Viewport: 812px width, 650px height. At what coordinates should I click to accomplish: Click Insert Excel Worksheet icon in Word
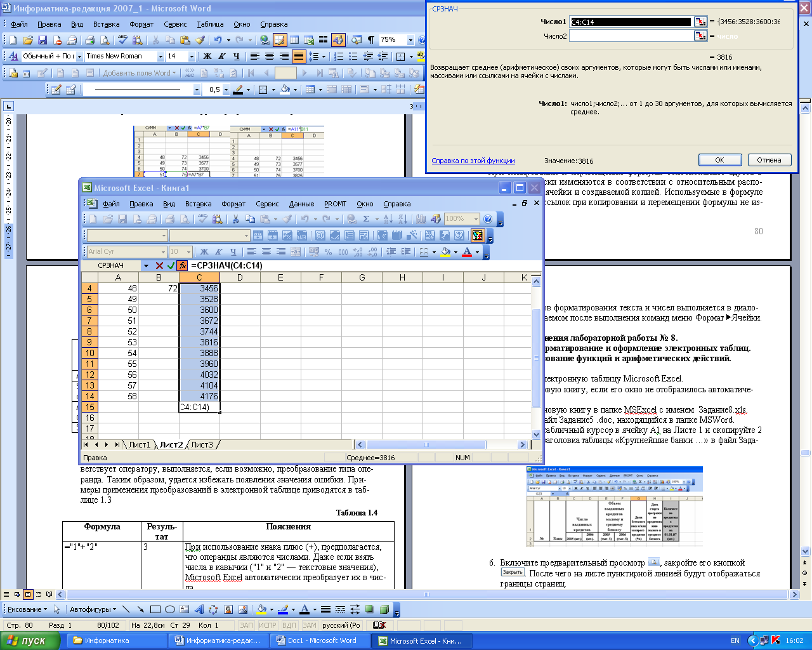(x=309, y=40)
